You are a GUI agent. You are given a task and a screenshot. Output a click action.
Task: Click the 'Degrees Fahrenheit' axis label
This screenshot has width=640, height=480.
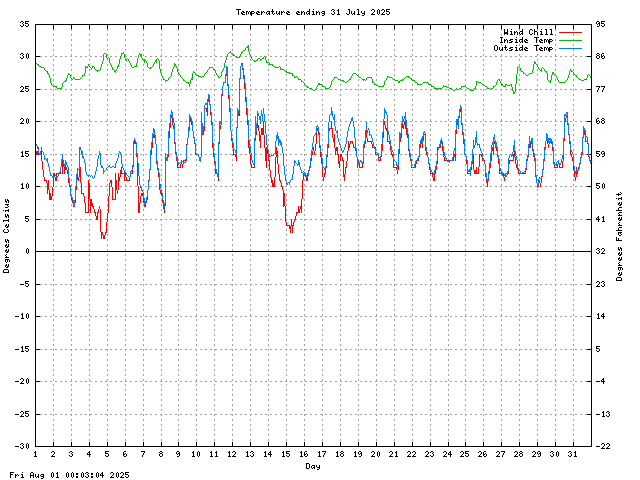(x=620, y=236)
